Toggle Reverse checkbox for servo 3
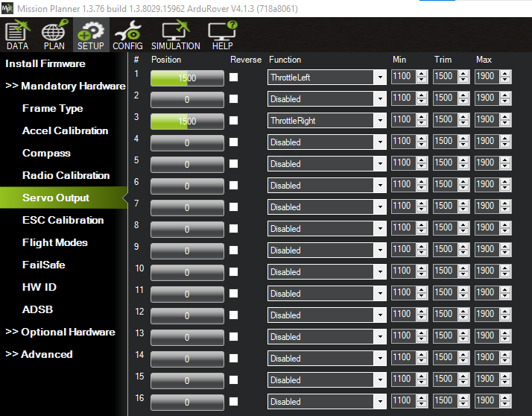Viewport: 532px width, 416px height. 233,121
